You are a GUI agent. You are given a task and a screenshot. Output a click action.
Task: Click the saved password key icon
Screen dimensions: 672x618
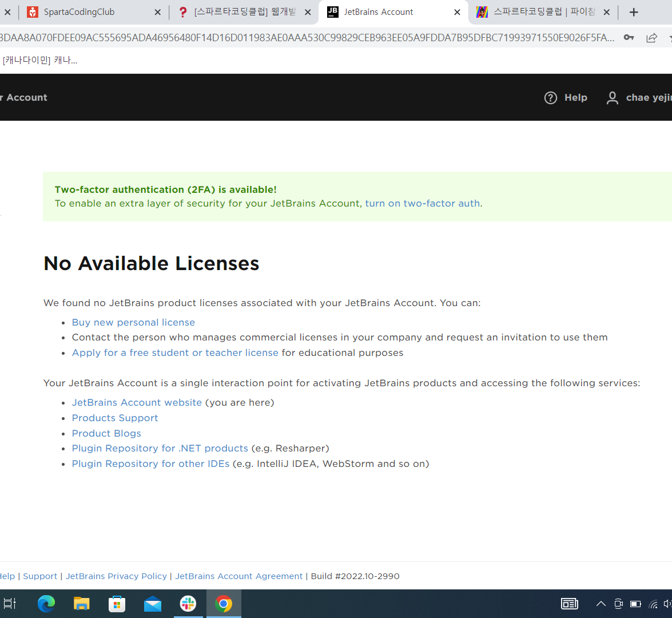(629, 38)
